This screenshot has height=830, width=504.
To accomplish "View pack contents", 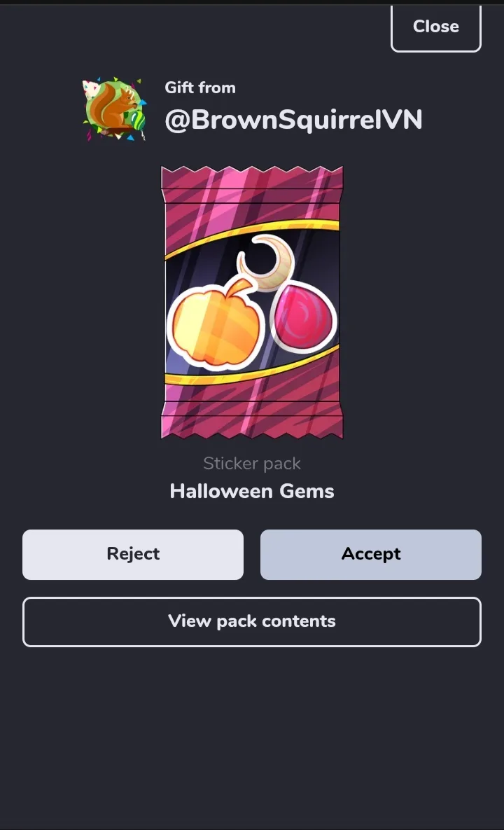I will point(252,621).
